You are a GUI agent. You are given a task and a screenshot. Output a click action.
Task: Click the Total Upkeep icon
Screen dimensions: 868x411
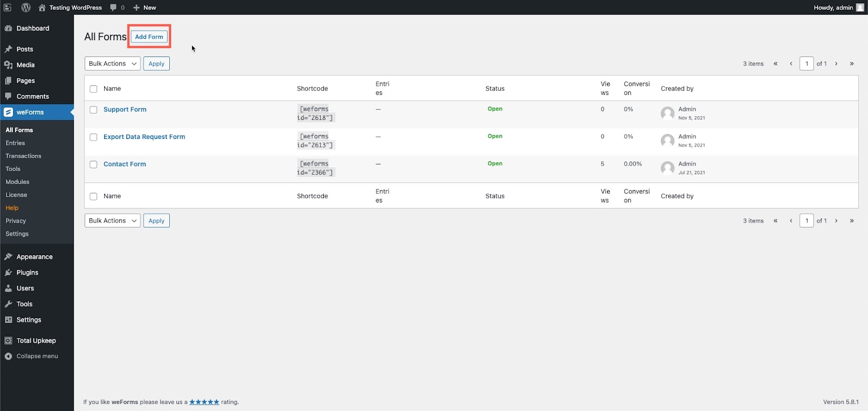(x=9, y=340)
